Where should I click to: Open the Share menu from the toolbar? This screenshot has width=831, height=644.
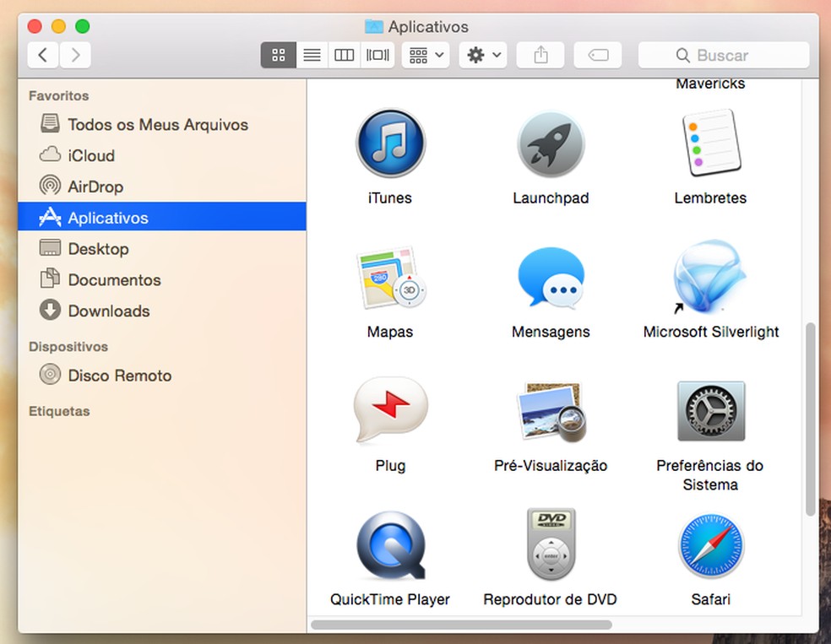(540, 55)
